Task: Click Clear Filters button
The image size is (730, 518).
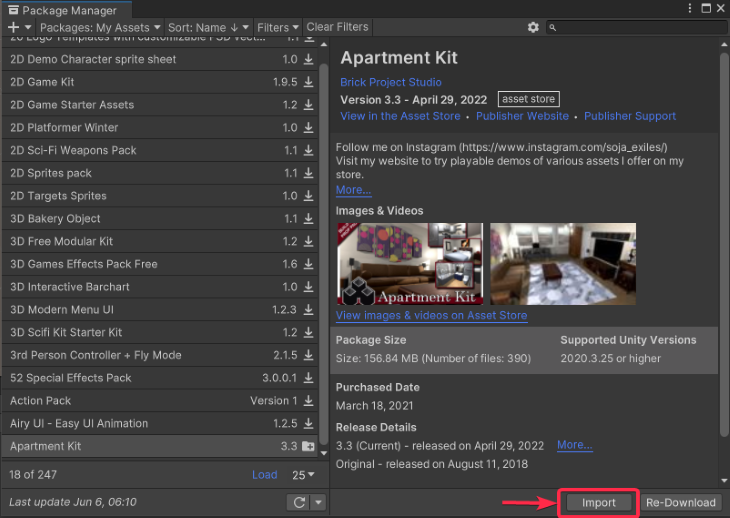Action: click(x=337, y=27)
